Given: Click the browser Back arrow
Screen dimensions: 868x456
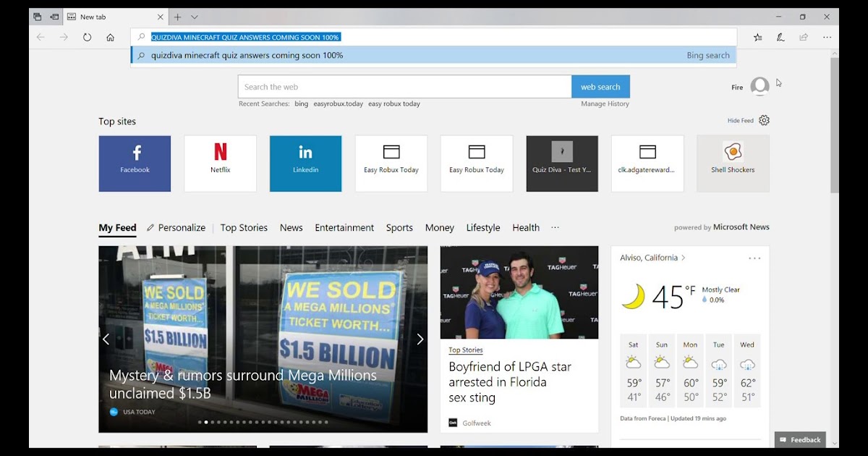Looking at the screenshot, I should tap(41, 37).
